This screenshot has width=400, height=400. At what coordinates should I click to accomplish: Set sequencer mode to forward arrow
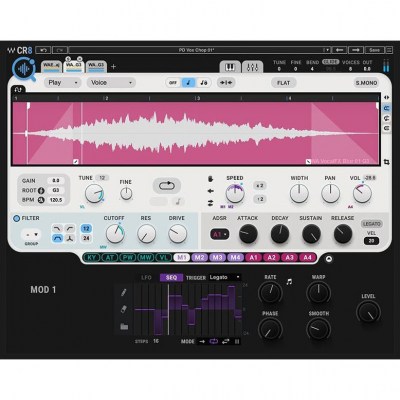(x=202, y=341)
